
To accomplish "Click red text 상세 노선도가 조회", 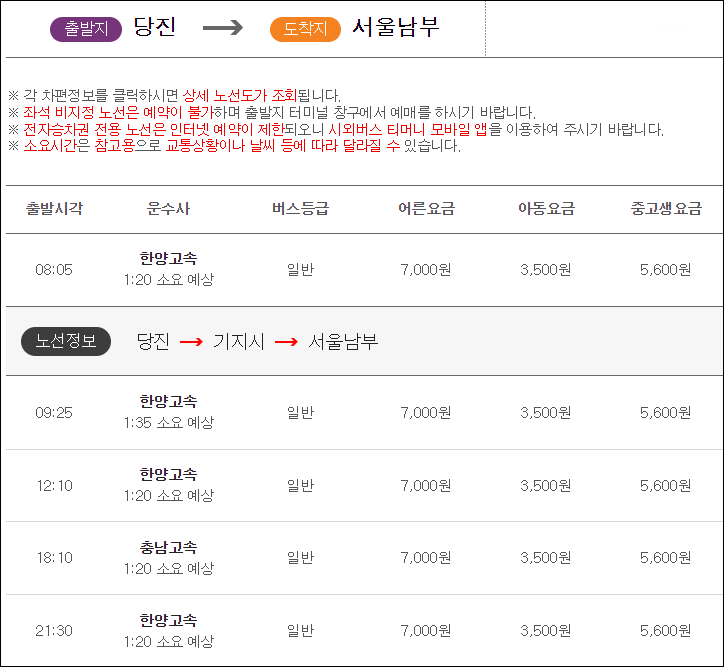I will tap(240, 96).
